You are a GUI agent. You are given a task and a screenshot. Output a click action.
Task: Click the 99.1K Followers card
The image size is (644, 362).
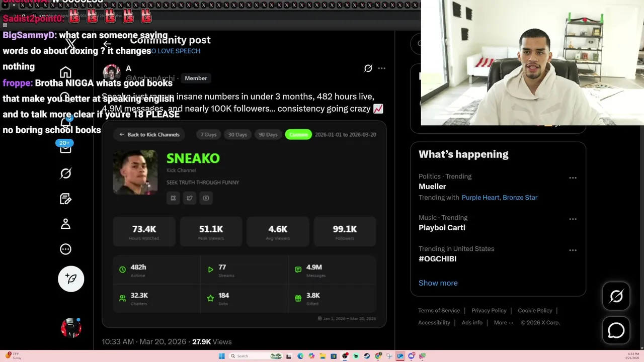tap(345, 232)
